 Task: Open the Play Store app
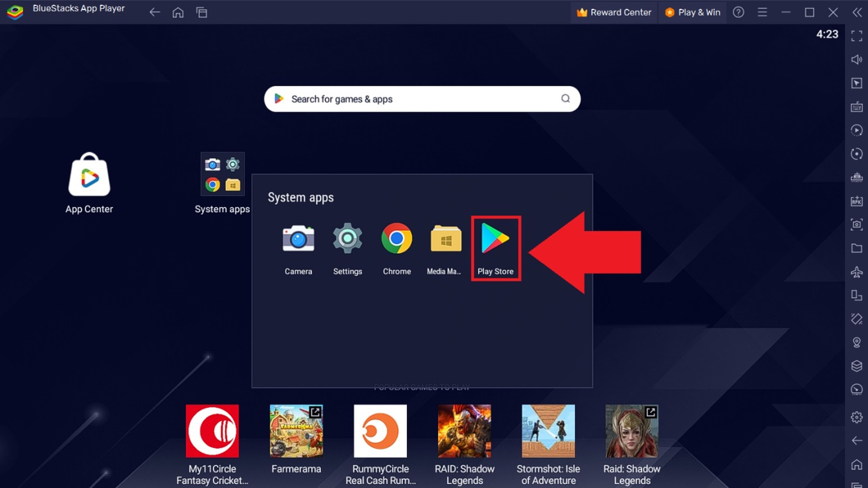495,249
